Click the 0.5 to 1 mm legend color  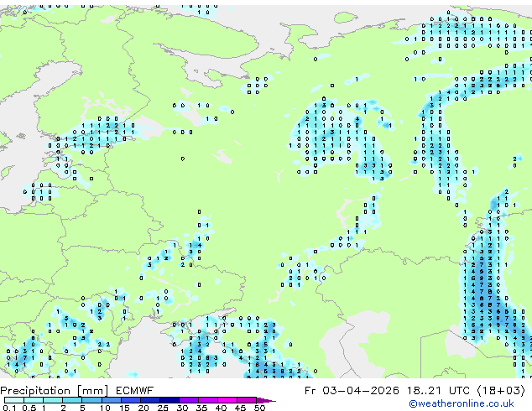[x=34, y=400]
